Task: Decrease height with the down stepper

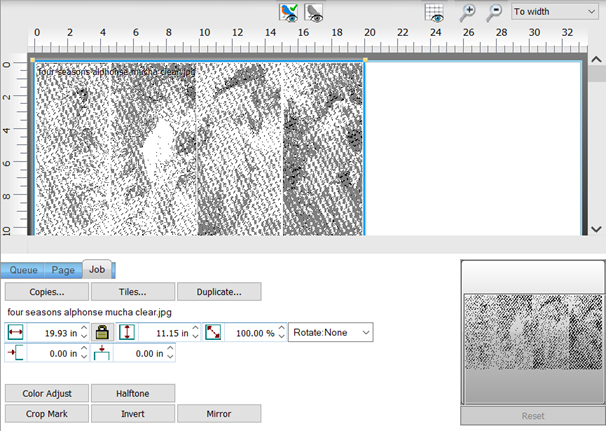Action: pyautogui.click(x=195, y=337)
